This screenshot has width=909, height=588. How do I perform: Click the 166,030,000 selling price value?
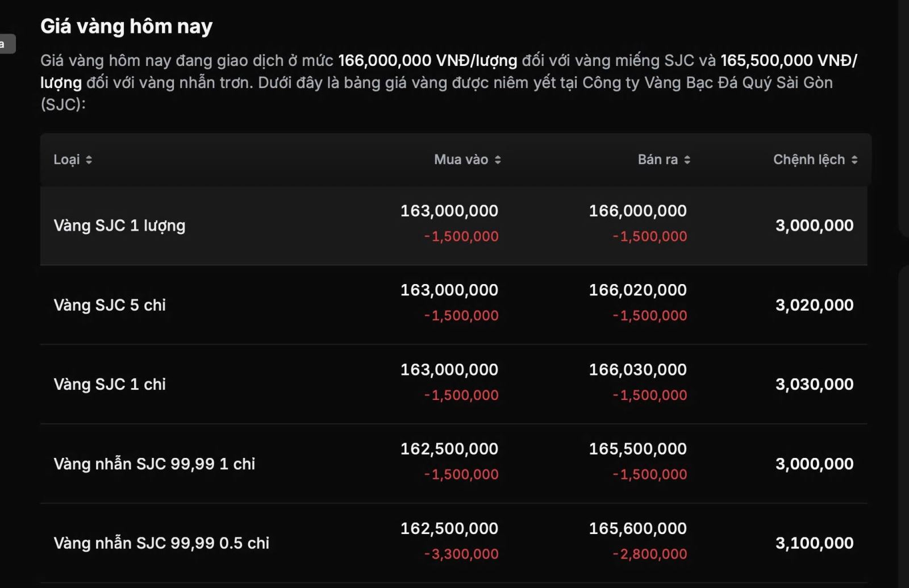(x=637, y=370)
